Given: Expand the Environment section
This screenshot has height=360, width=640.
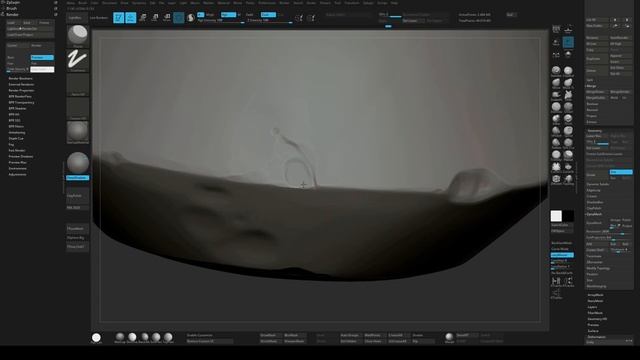Looking at the screenshot, I should (x=18, y=169).
